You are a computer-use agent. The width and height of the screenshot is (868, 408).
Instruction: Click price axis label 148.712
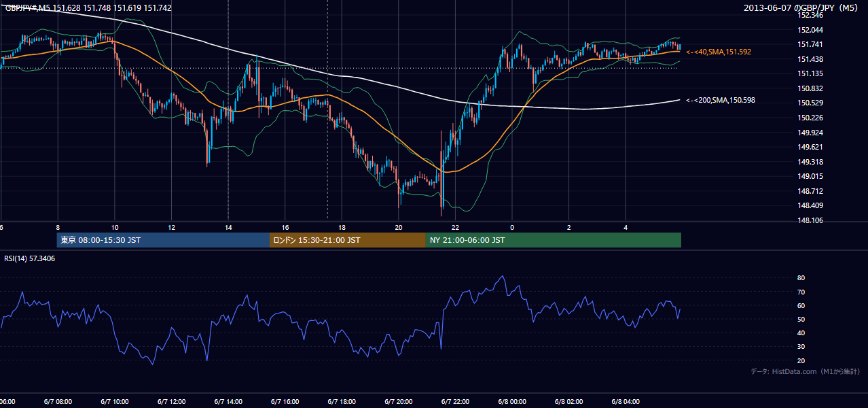(810, 191)
